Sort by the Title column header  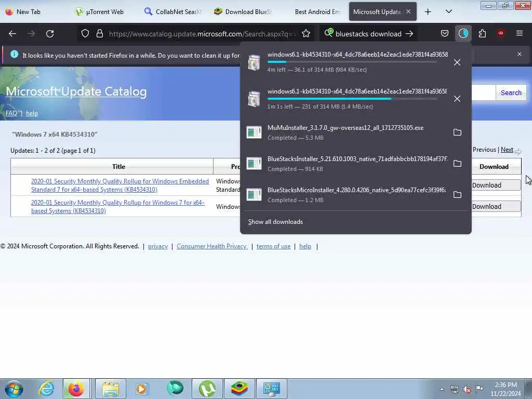click(x=118, y=167)
